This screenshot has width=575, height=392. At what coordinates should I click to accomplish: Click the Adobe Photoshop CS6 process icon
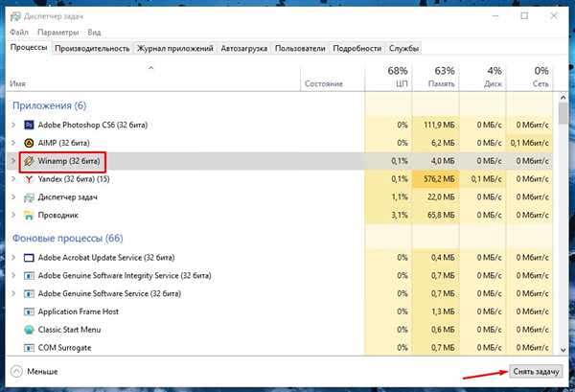29,125
